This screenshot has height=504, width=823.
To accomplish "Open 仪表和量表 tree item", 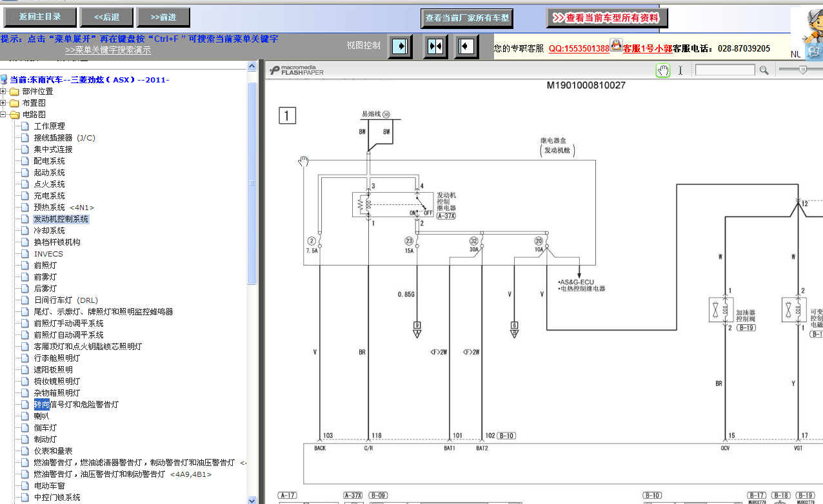I will coord(53,451).
